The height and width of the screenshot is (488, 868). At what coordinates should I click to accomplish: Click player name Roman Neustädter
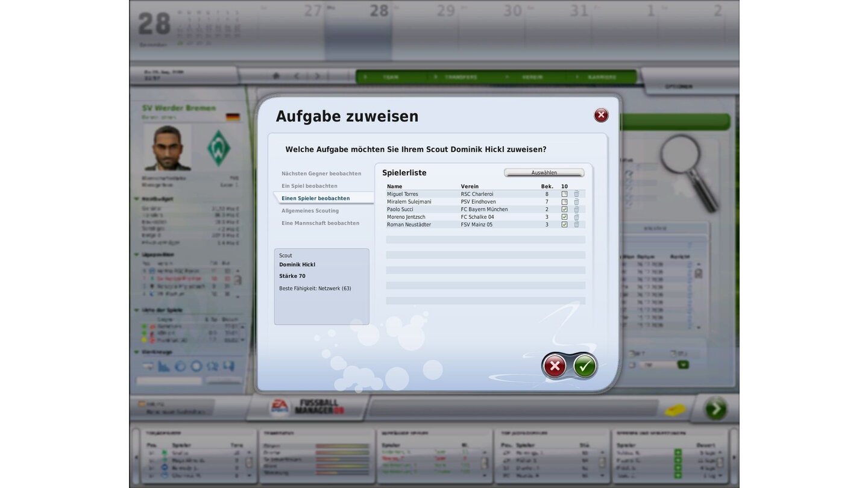tap(409, 224)
